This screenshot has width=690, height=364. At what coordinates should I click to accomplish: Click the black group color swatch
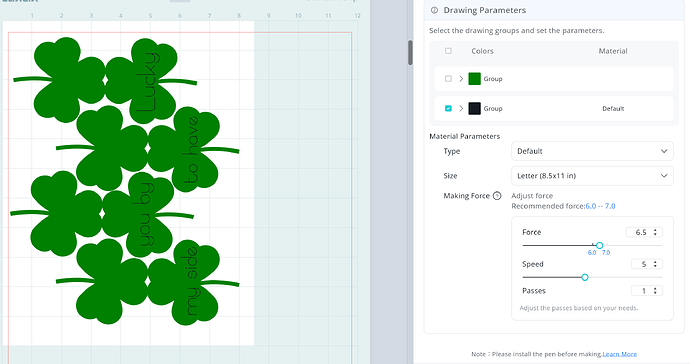pos(474,108)
